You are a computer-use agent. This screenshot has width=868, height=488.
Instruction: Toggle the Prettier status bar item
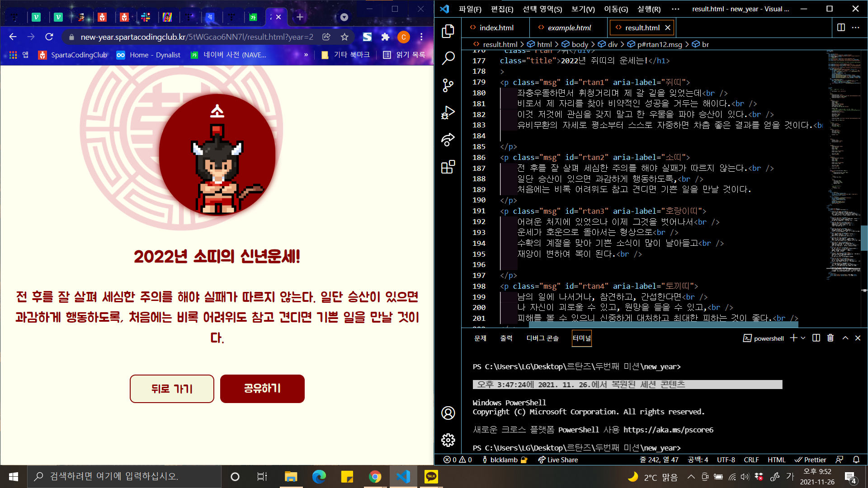(x=810, y=460)
